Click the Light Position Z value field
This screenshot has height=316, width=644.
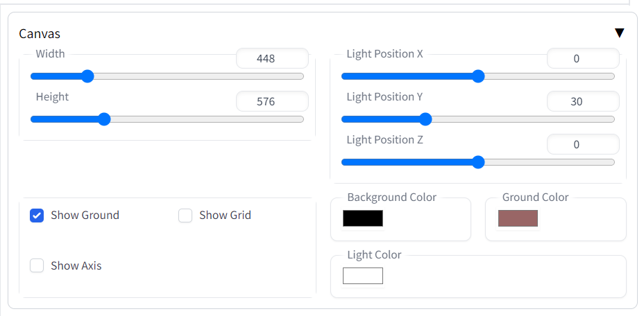(x=583, y=144)
